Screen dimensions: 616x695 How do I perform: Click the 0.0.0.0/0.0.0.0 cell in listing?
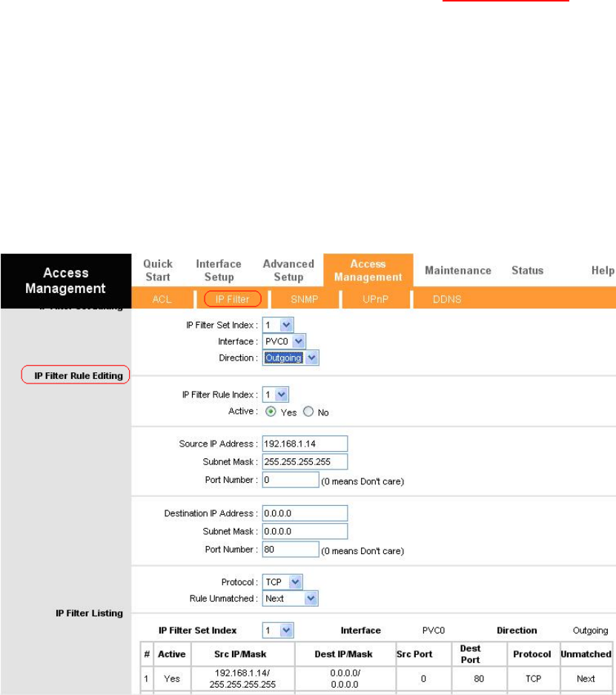345,679
